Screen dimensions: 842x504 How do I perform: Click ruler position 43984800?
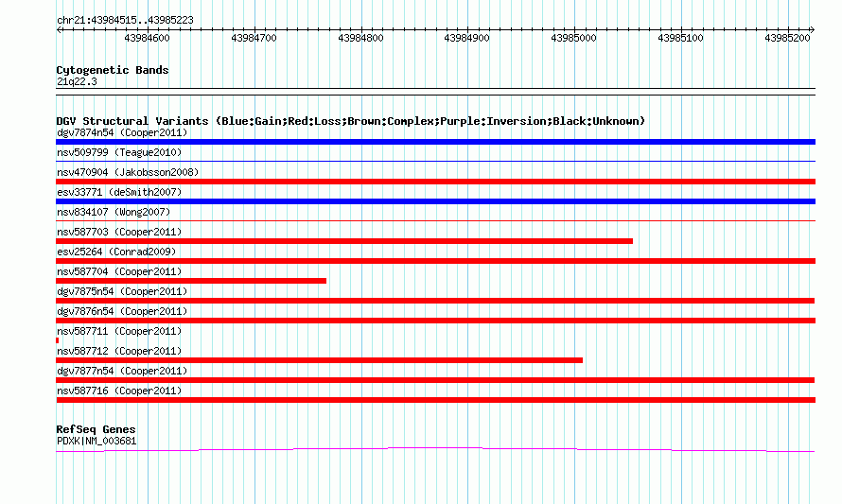360,38
